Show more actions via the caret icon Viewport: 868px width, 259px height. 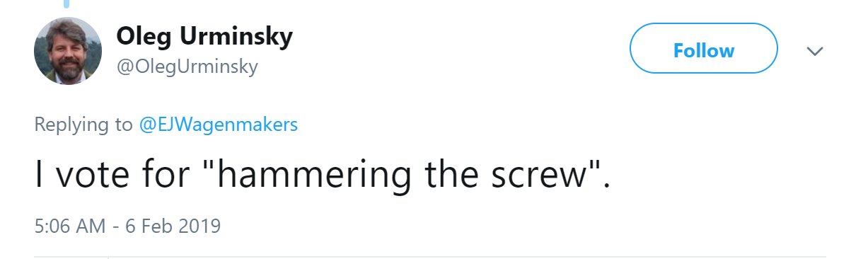815,51
